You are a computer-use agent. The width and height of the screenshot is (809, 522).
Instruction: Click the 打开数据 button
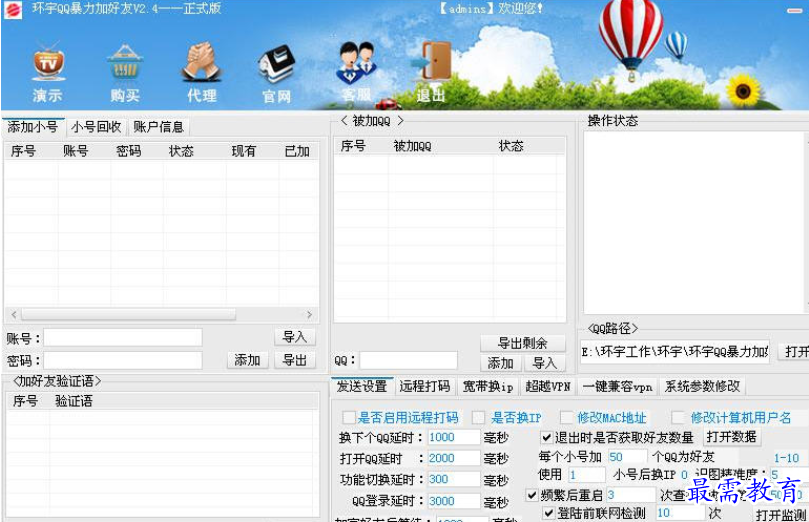(731, 437)
